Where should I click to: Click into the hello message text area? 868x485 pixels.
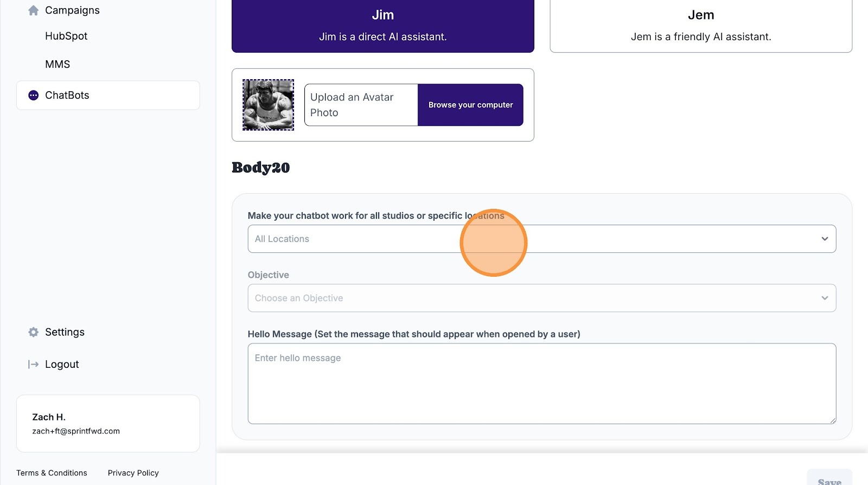(x=541, y=384)
